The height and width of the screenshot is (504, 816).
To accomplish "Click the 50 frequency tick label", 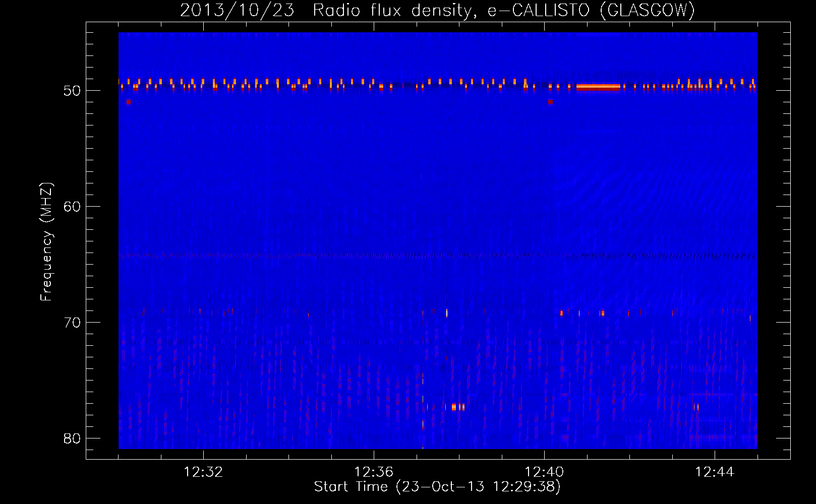I will coord(72,91).
